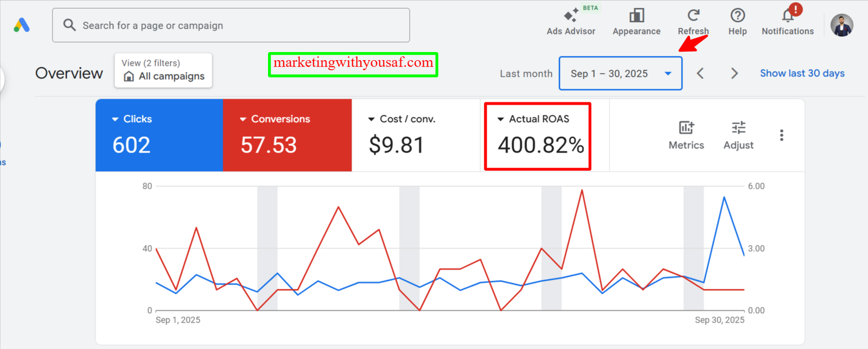868x349 pixels.
Task: Click the Refresh icon
Action: [x=693, y=16]
